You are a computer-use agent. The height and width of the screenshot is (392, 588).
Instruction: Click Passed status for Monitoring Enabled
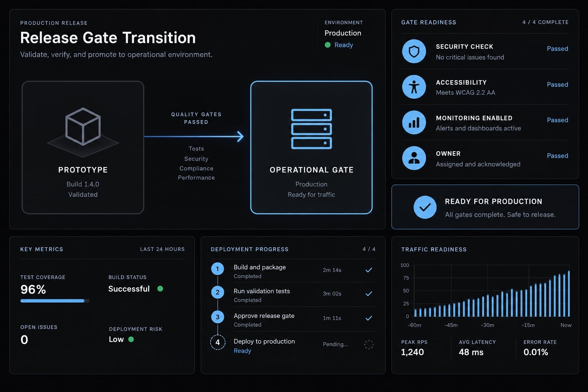click(557, 120)
